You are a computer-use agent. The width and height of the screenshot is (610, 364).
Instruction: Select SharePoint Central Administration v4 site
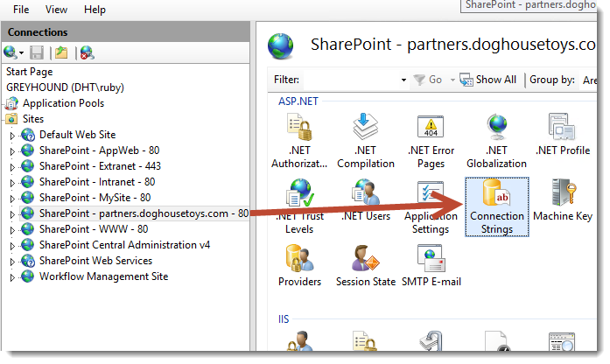(x=124, y=245)
